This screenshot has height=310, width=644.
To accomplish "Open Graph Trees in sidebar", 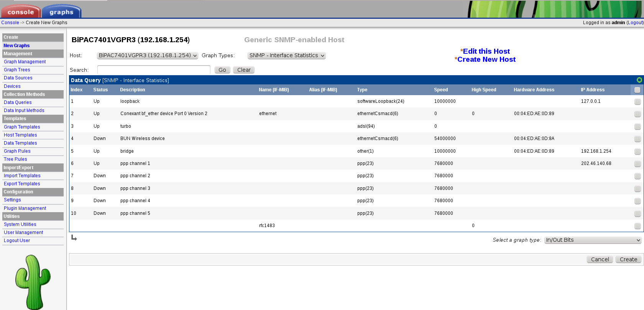I will [x=17, y=70].
